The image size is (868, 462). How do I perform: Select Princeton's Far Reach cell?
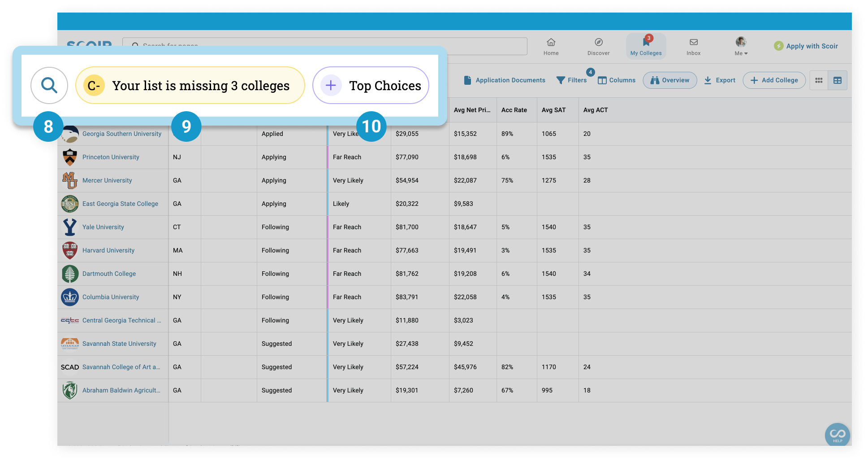click(x=359, y=157)
